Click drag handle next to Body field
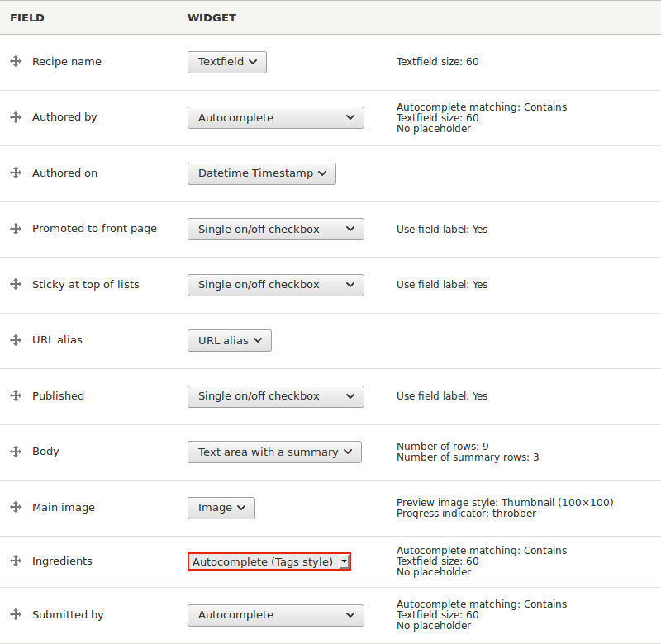The width and height of the screenshot is (661, 644). [x=16, y=452]
